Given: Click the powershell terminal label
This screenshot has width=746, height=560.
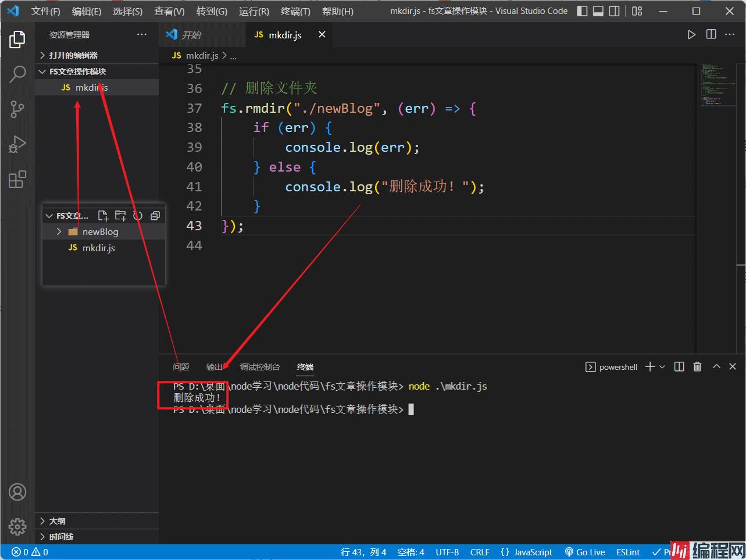Looking at the screenshot, I should [x=611, y=367].
